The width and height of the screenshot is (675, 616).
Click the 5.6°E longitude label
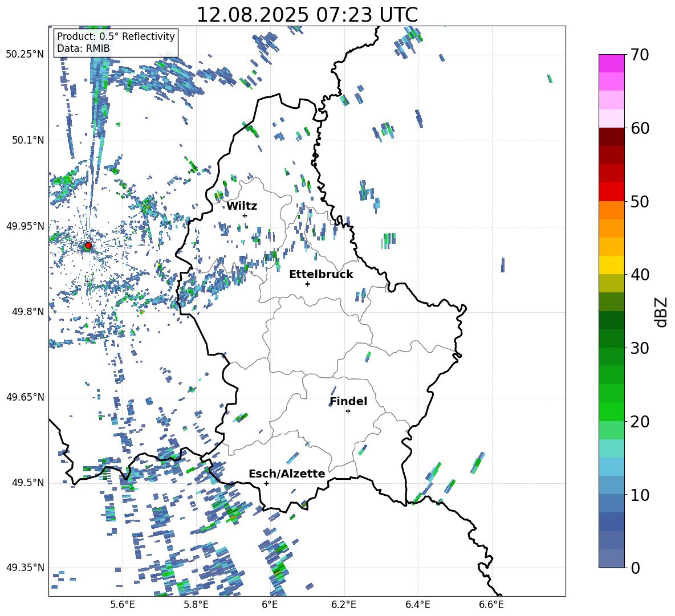pyautogui.click(x=123, y=605)
